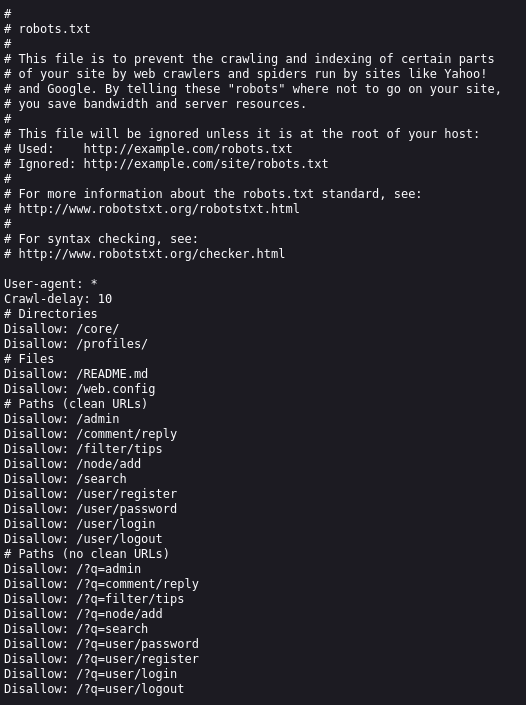Image resolution: width=526 pixels, height=705 pixels.
Task: Click the Disallow: /?q=admin line
Action: point(72,569)
